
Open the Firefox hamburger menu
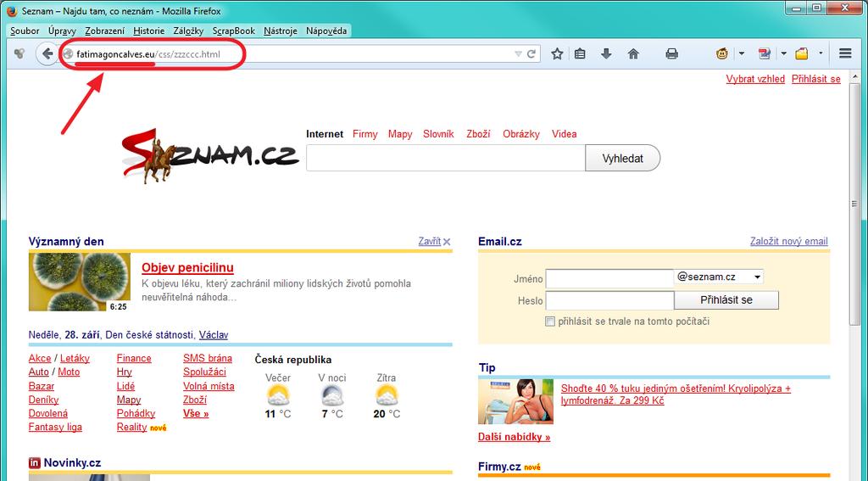pos(845,53)
